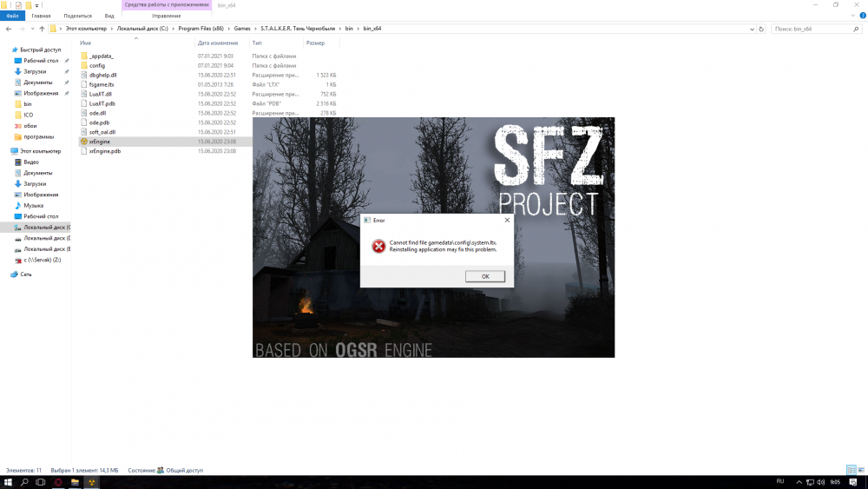Collapse the ribbon chevron
The width and height of the screenshot is (868, 489).
pos(853,16)
